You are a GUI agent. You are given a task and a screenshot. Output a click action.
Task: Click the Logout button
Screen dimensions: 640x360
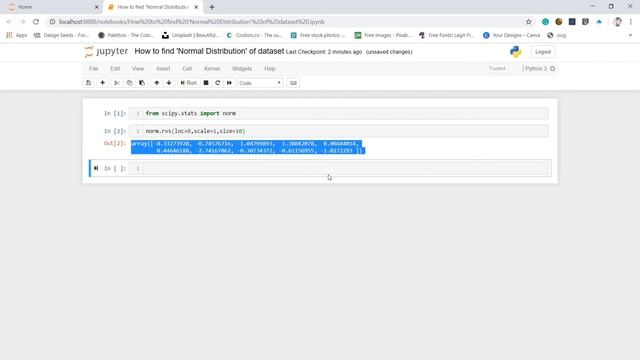[543, 52]
